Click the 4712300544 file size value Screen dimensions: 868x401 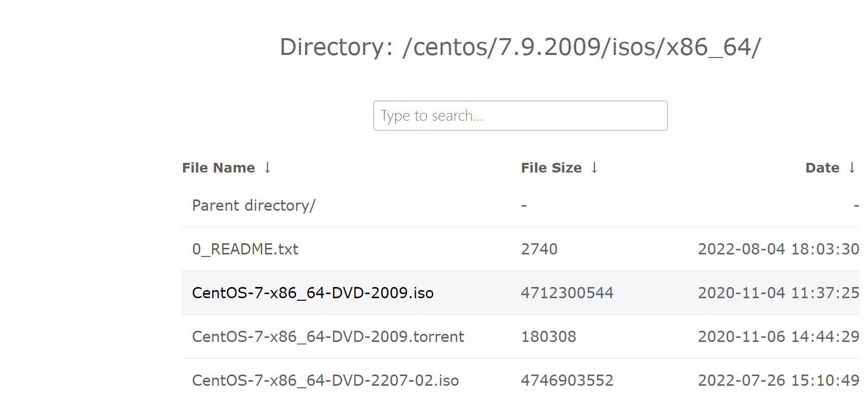point(567,293)
